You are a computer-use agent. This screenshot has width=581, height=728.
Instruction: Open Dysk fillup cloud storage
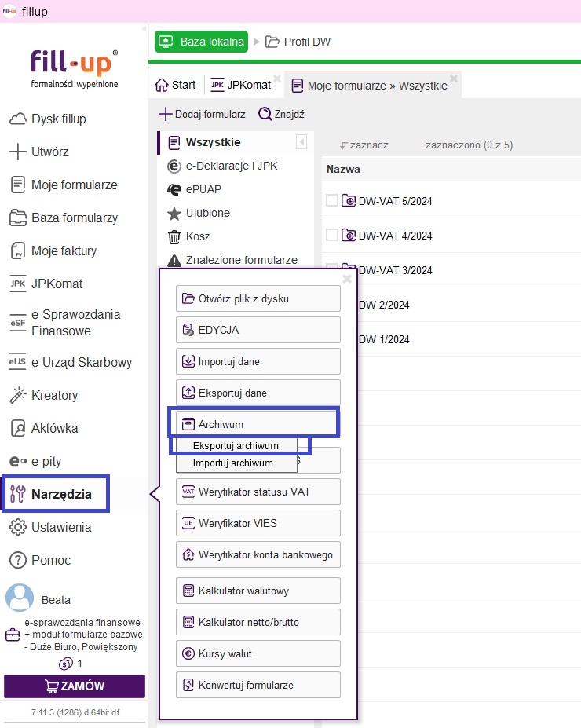coord(58,119)
